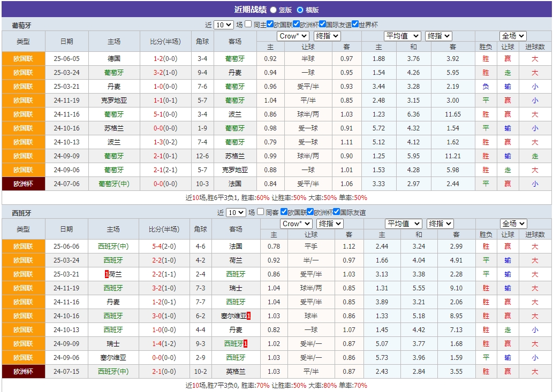This screenshot has width=553, height=392.
Task: Uncheck 欧国联 in the Spain filter row
Action: click(x=285, y=211)
